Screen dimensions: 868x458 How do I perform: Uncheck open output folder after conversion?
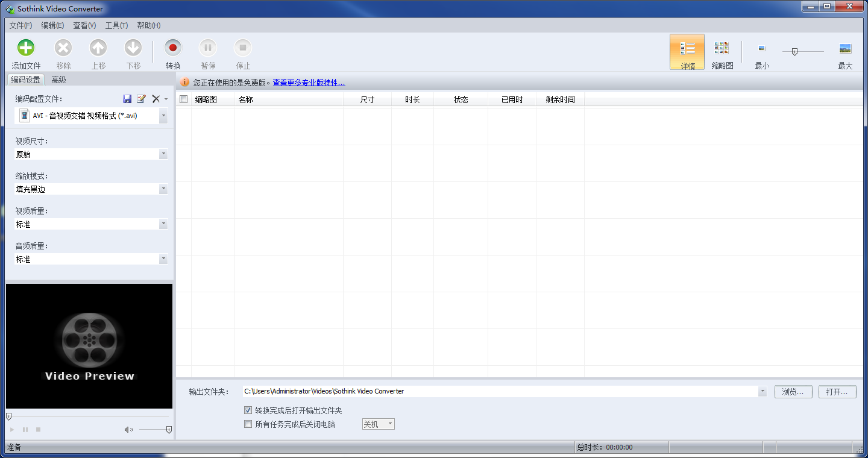248,410
